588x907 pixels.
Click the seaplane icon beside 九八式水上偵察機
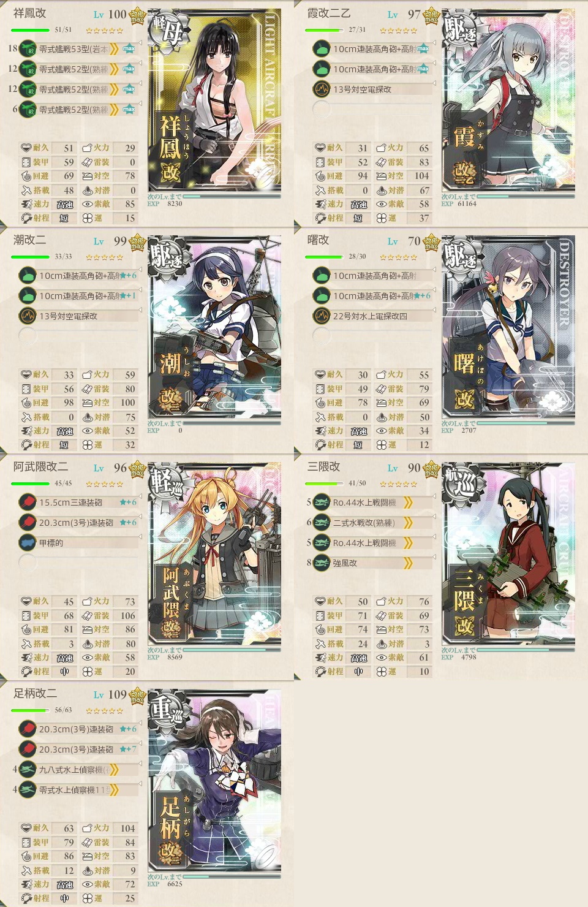28,769
